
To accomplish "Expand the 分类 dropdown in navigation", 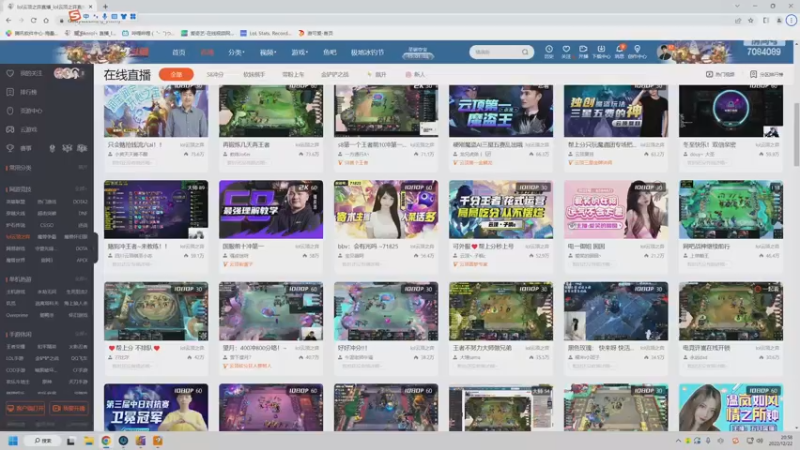I will [x=236, y=53].
